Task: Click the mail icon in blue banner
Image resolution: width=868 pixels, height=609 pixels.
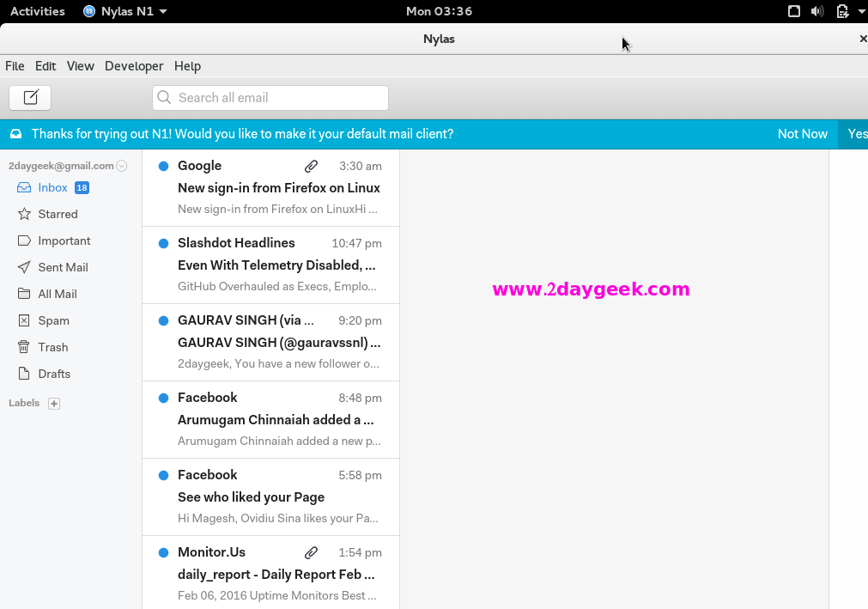Action: coord(16,134)
